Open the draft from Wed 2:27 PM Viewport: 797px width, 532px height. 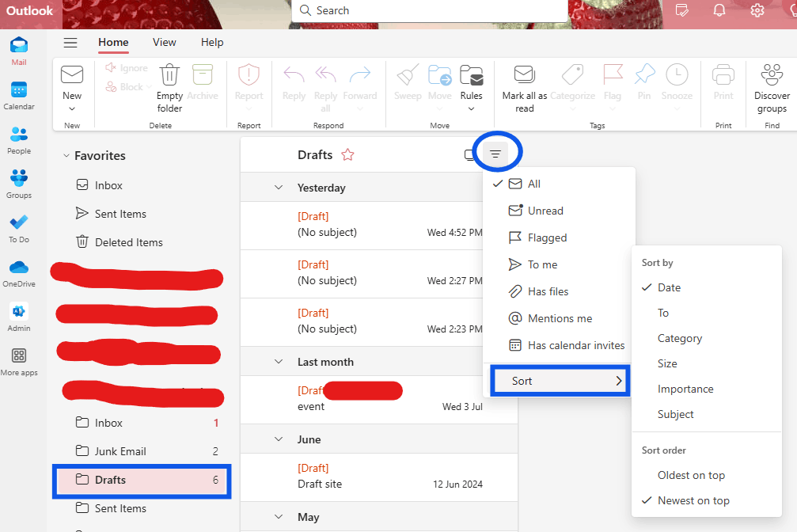[x=362, y=274]
